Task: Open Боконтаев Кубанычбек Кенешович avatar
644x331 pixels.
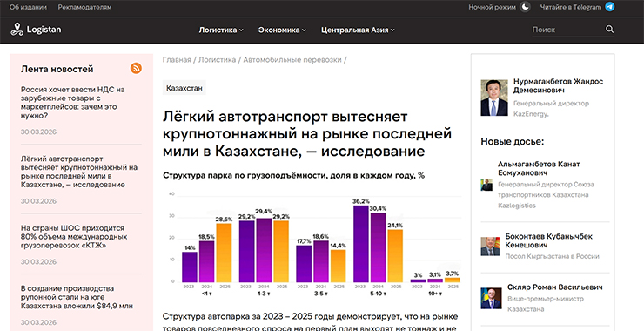Action: click(490, 247)
